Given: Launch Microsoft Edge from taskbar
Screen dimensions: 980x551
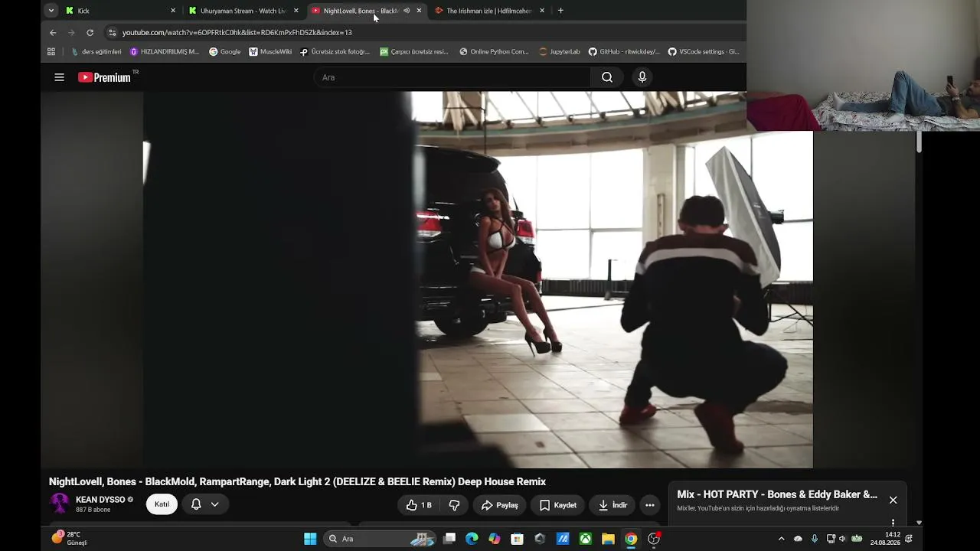Looking at the screenshot, I should [472, 539].
